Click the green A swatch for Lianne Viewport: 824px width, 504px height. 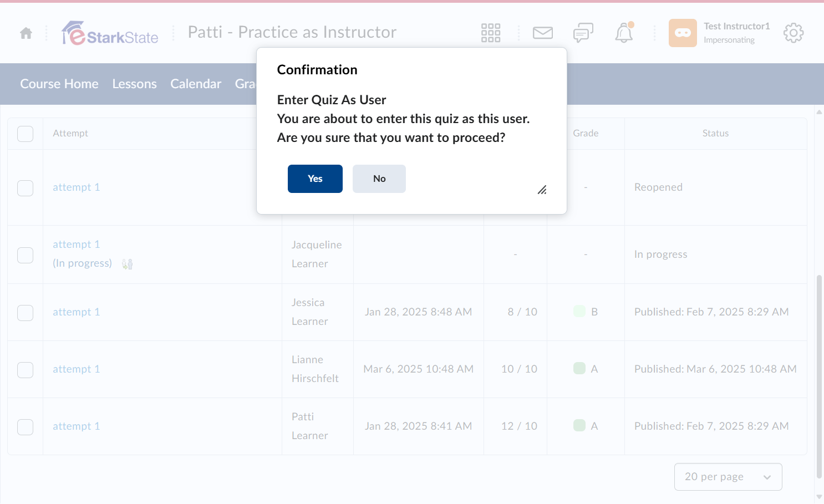[x=579, y=368]
